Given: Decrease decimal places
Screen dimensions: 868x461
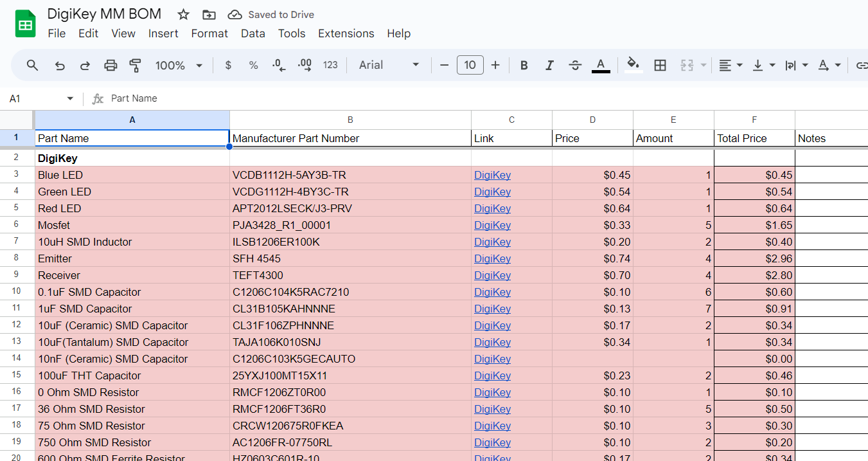Looking at the screenshot, I should (x=279, y=65).
